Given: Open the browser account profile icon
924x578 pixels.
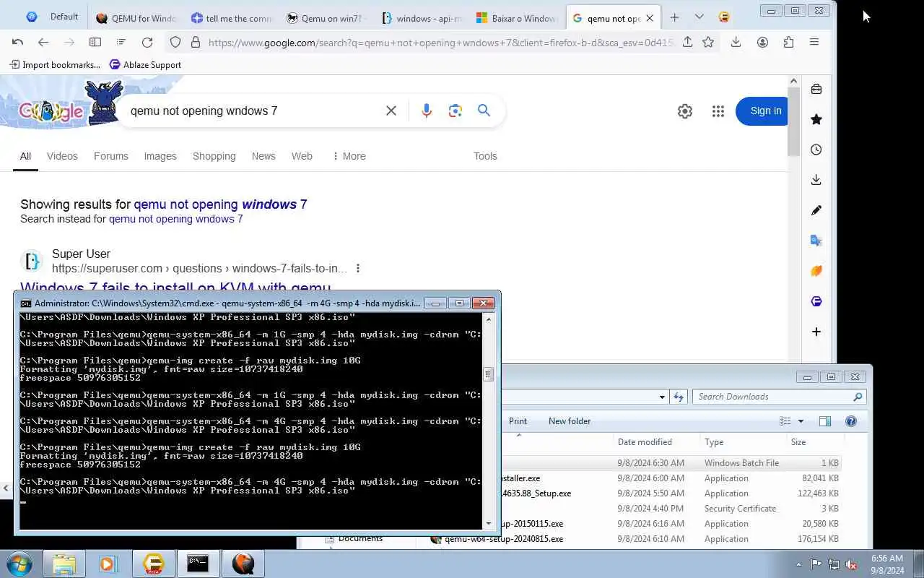Looking at the screenshot, I should tap(762, 42).
